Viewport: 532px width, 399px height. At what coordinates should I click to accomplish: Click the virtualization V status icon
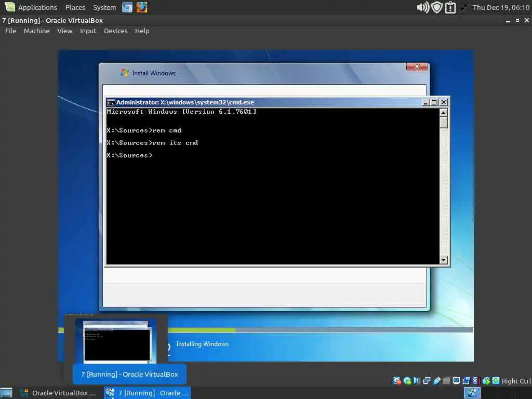pyautogui.click(x=476, y=381)
